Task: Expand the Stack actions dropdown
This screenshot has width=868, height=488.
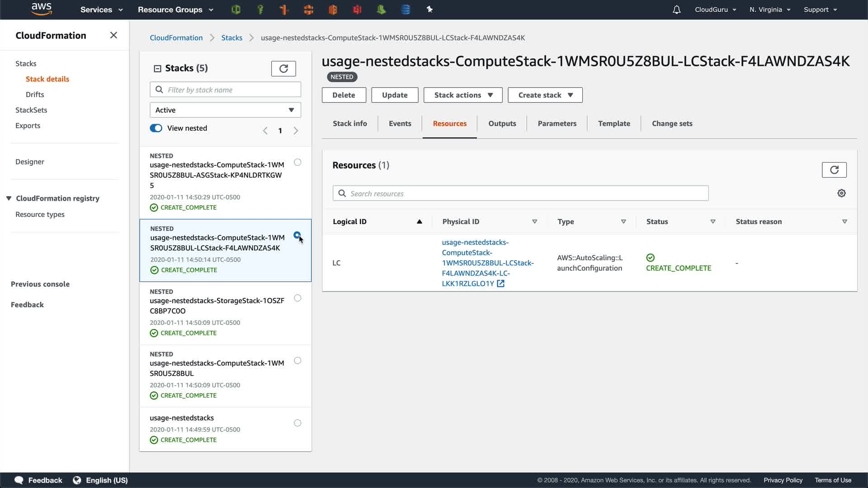Action: coord(463,95)
